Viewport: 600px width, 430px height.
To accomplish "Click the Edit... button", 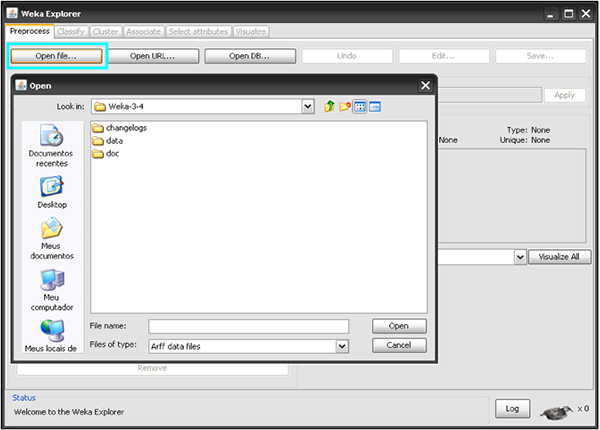I will click(443, 56).
